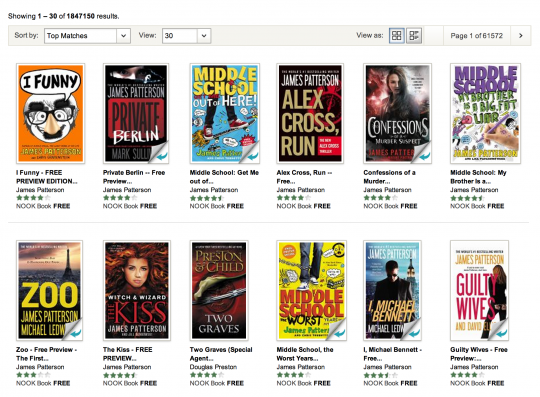Click star rating under Two Graves
This screenshot has width=540, height=397.
click(x=207, y=375)
